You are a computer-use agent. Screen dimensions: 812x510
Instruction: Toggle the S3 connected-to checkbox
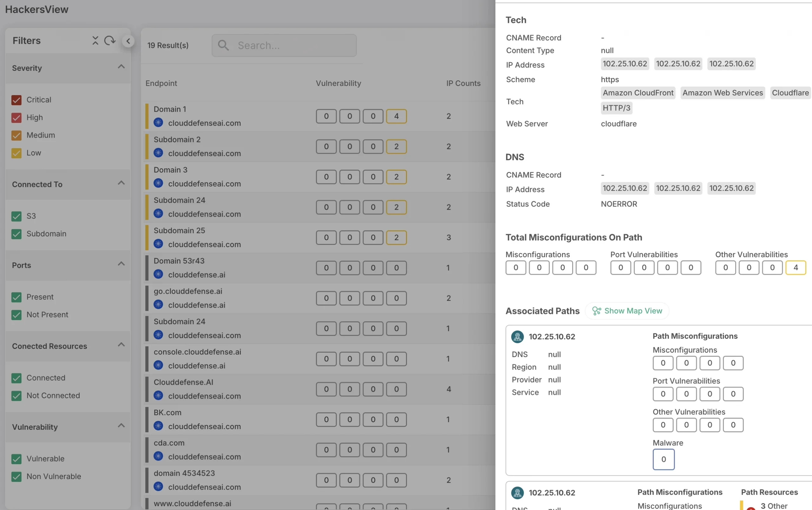(16, 216)
